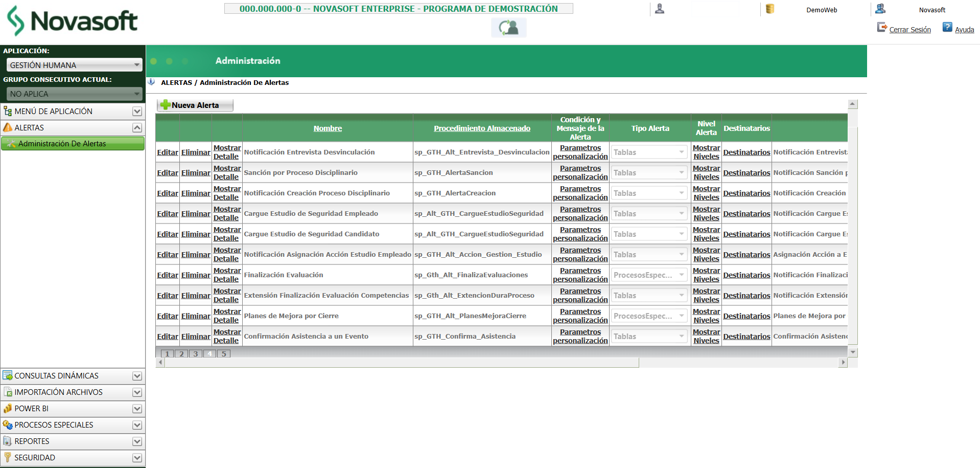Click the Procesos Especiales gears icon

click(x=8, y=425)
